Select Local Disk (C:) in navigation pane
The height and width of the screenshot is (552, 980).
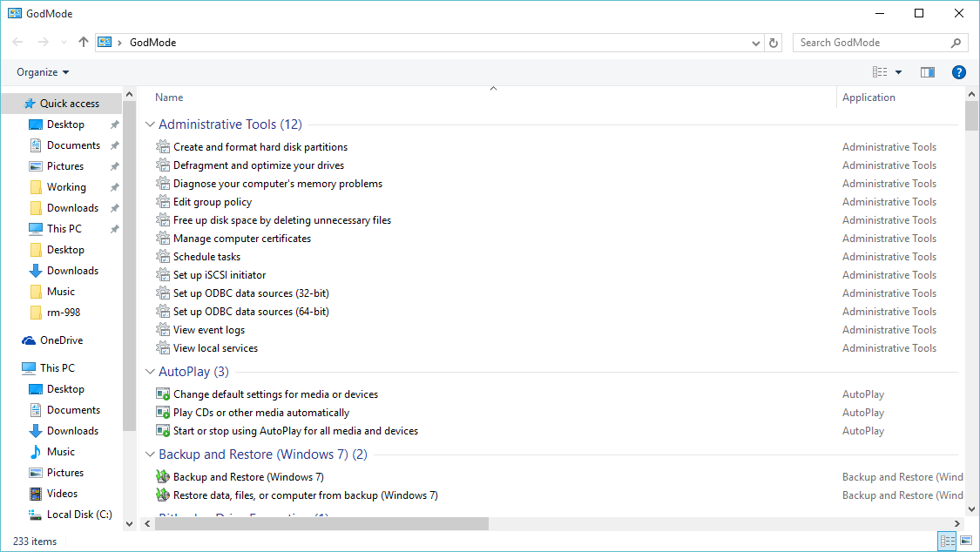(x=78, y=515)
